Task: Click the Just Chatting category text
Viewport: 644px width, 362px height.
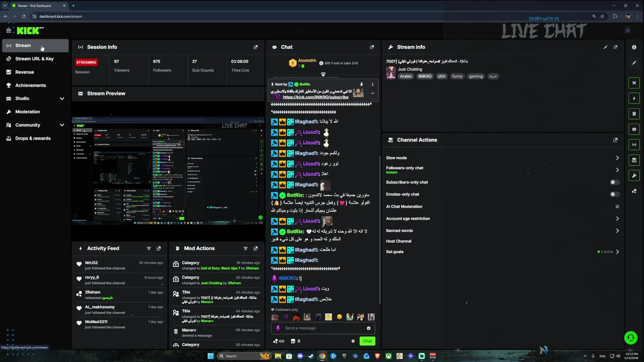Action: pyautogui.click(x=410, y=69)
